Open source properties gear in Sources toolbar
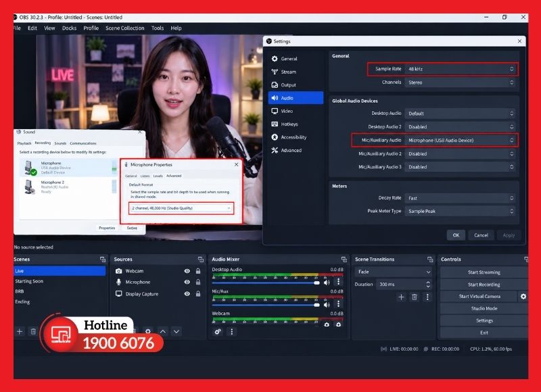541x392 pixels. point(148,331)
